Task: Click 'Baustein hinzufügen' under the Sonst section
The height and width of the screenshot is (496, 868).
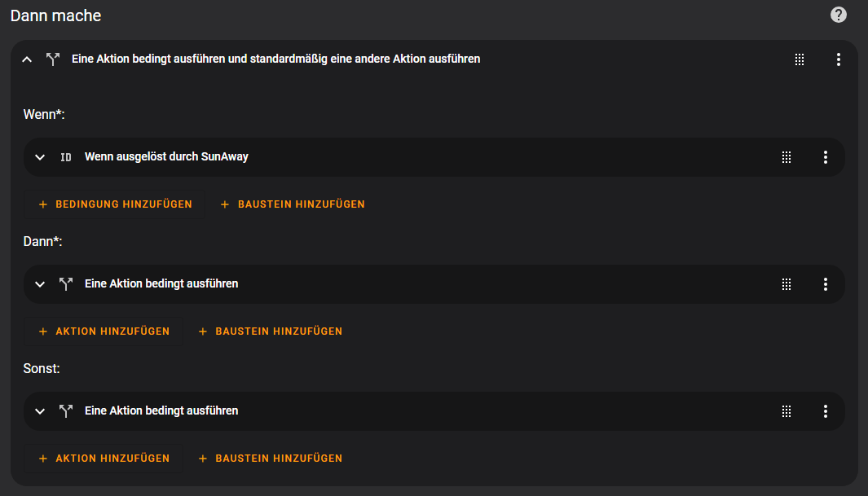Action: [270, 459]
